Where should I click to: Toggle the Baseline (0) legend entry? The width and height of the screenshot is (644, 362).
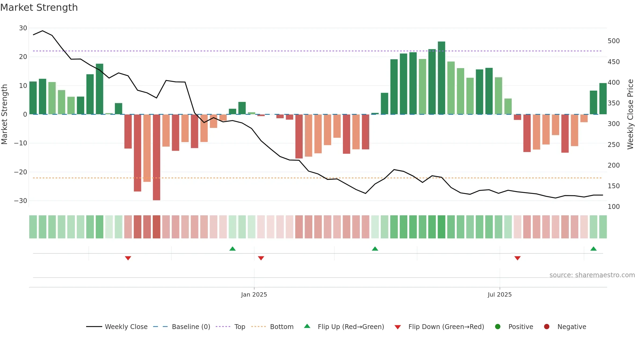182,327
